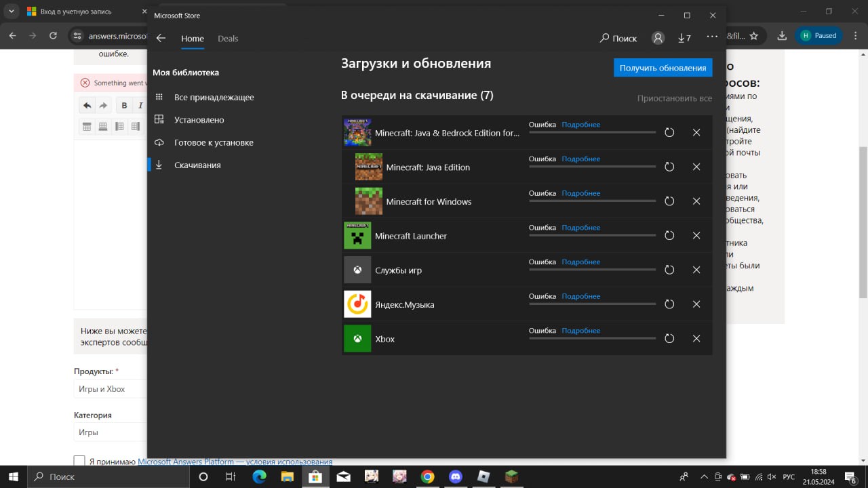Open the Paused browser profile button

pos(818,35)
